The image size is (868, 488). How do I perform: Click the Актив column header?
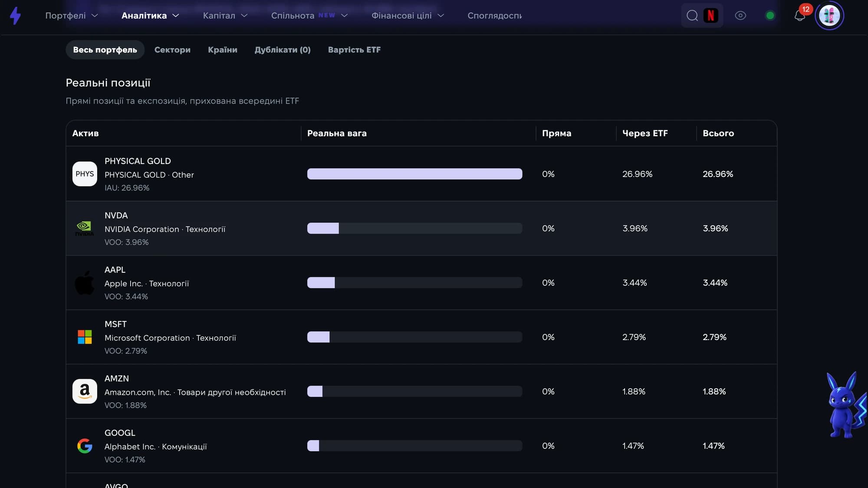coord(85,133)
